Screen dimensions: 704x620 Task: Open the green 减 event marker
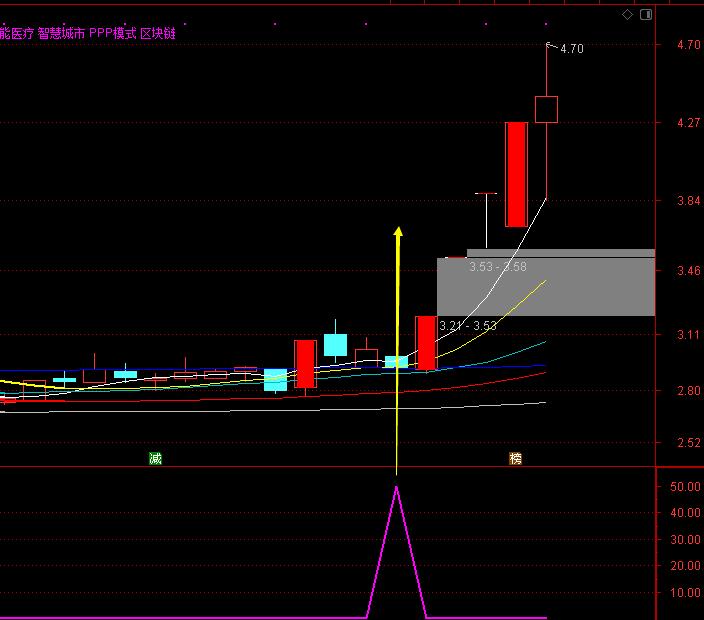(x=155, y=458)
